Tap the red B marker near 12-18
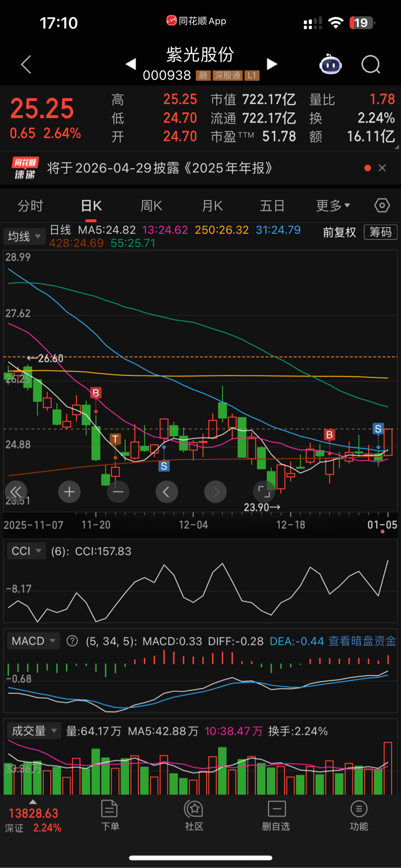Viewport: 401px width, 868px height. click(329, 435)
